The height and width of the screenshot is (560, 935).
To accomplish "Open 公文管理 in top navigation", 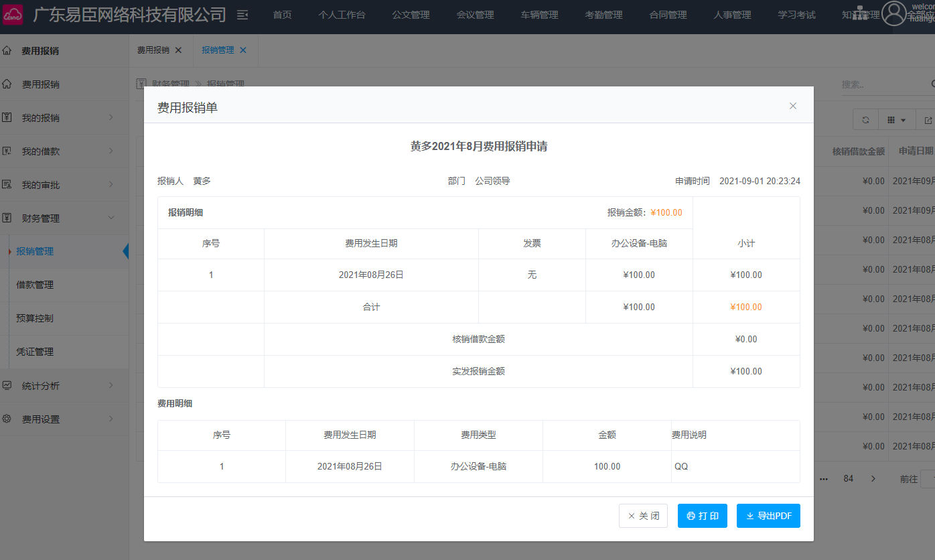I will coord(411,15).
